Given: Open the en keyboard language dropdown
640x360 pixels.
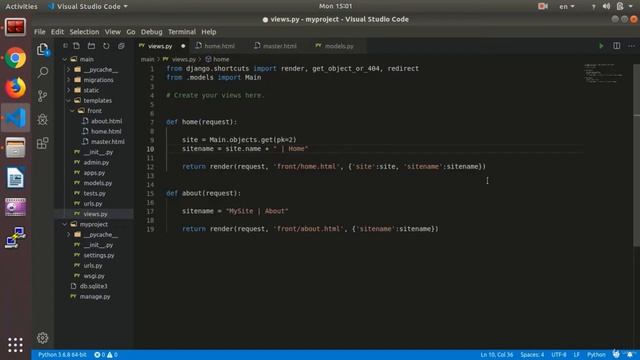Looking at the screenshot, I should coord(567,7).
